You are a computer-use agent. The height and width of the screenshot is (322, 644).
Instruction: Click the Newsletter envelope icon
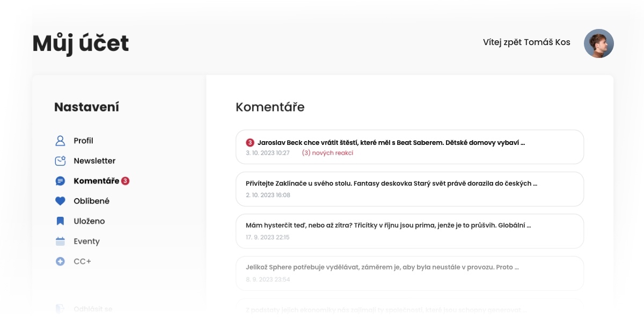tap(60, 160)
